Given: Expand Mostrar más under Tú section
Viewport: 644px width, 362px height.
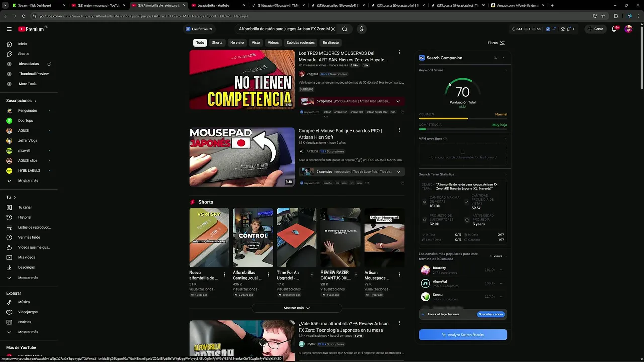Looking at the screenshot, I should pyautogui.click(x=28, y=278).
